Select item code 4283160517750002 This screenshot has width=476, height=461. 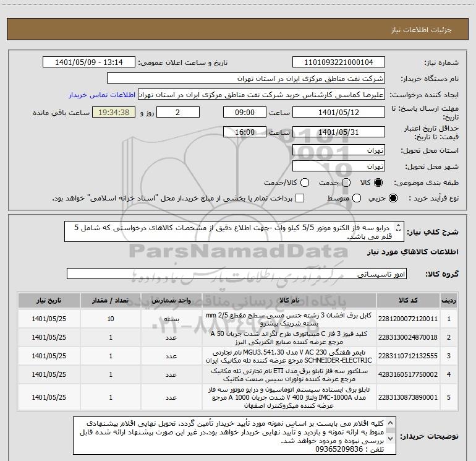tap(408, 374)
